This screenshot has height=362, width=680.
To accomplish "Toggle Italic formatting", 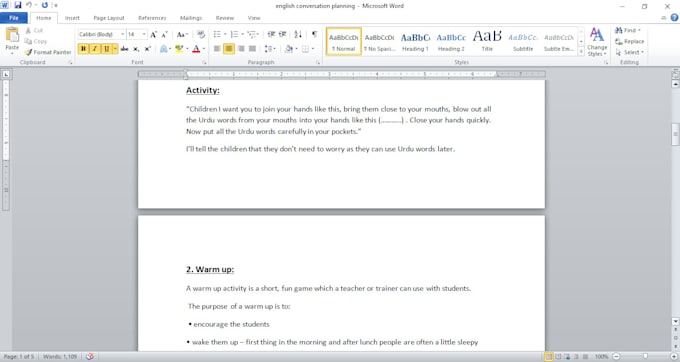I will [x=95, y=49].
